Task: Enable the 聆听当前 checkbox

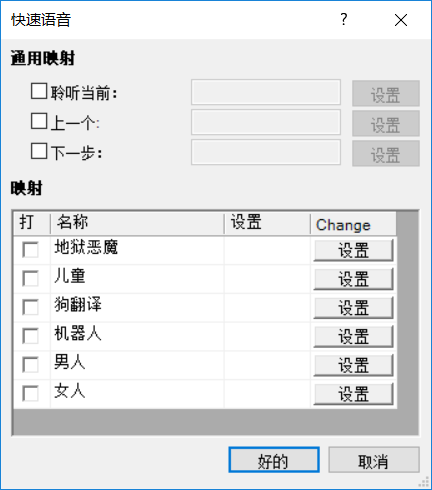Action: (39, 91)
